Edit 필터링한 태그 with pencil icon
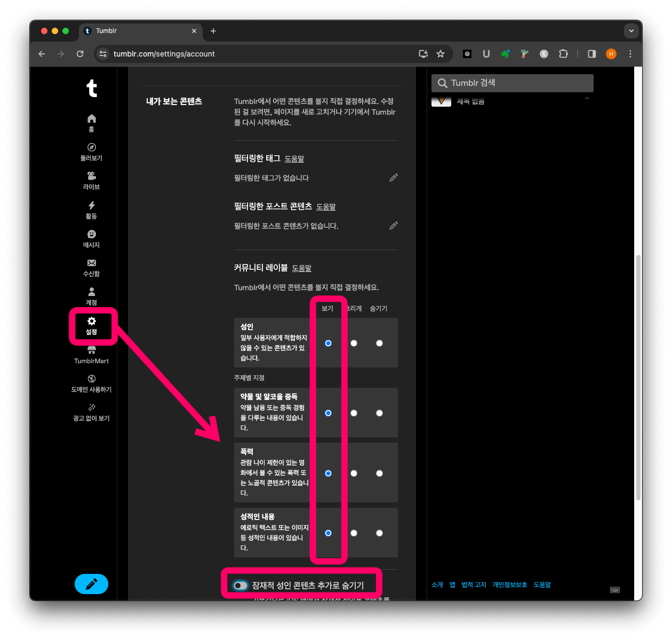 tap(394, 178)
